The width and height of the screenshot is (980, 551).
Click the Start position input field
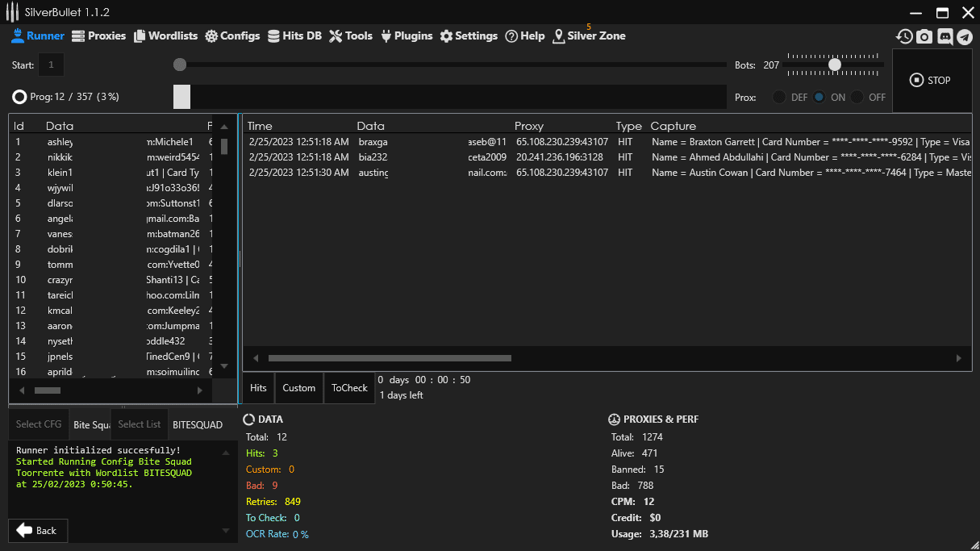point(51,65)
